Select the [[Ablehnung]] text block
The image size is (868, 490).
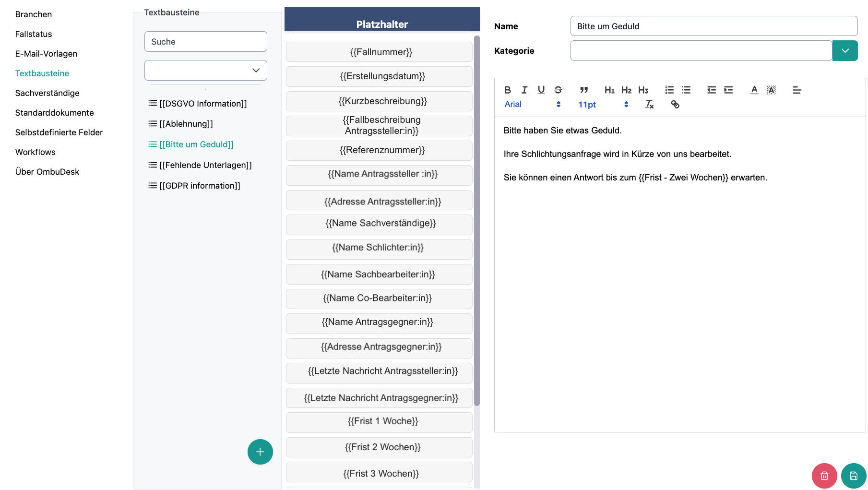click(180, 124)
